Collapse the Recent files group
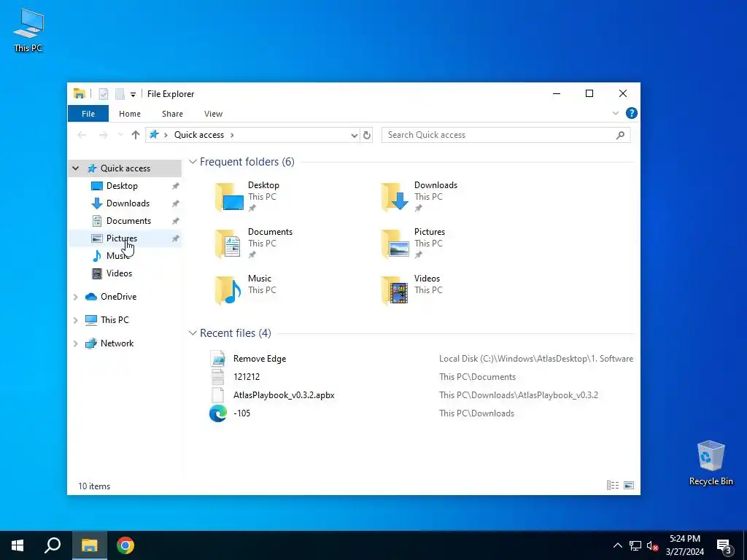The width and height of the screenshot is (747, 560). [x=193, y=333]
